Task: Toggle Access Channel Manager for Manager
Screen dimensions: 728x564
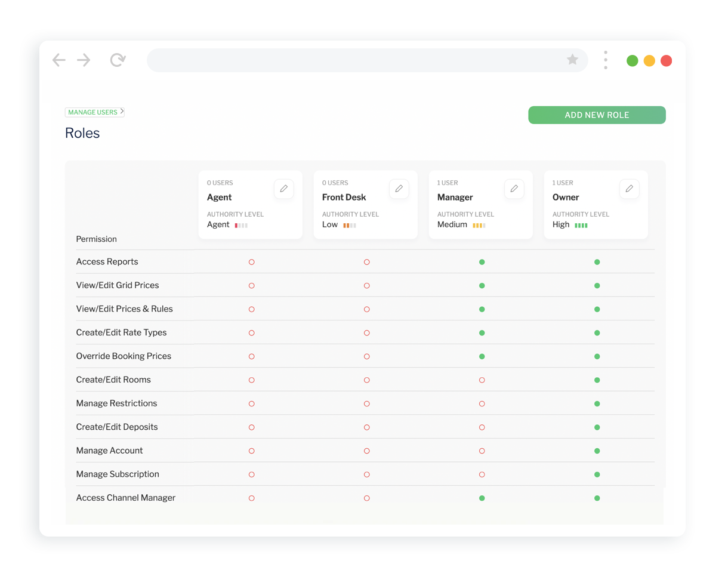Action: [482, 498]
